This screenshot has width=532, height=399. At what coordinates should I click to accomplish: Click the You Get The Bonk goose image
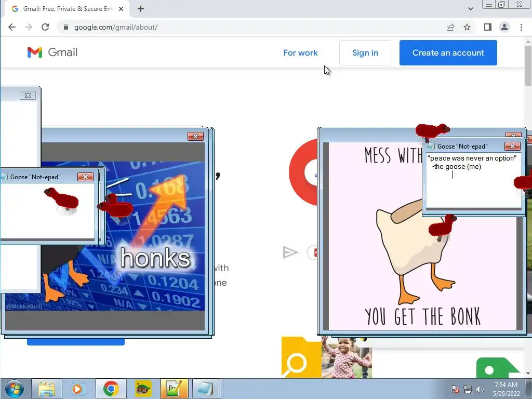(422, 236)
